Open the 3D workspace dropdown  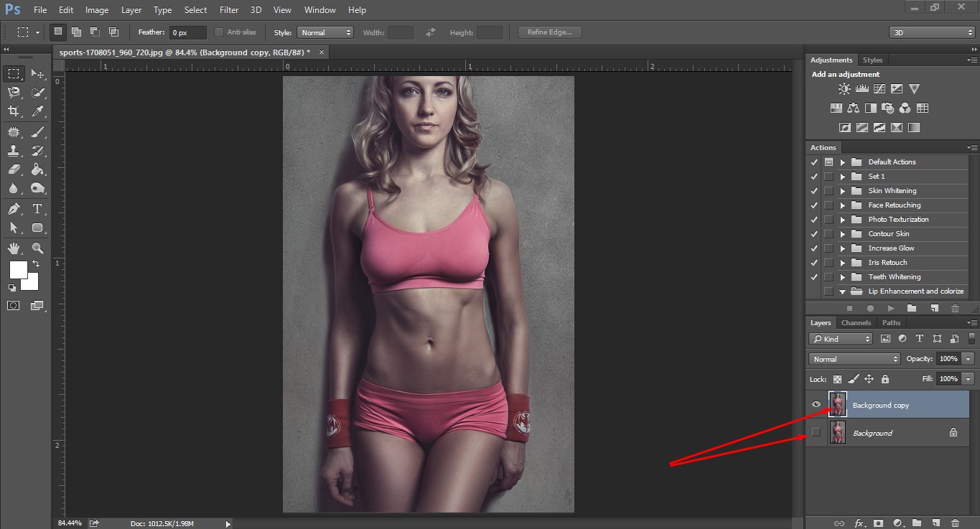pos(932,32)
